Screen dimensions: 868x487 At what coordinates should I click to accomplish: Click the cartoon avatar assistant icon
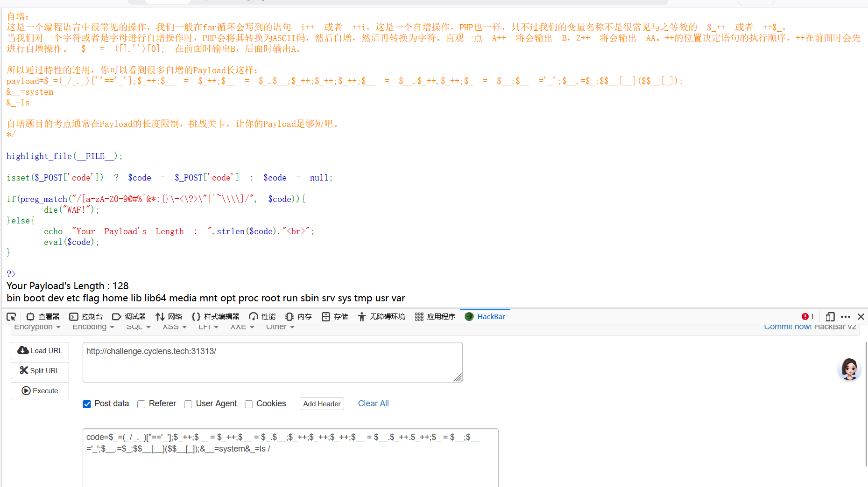point(849,369)
